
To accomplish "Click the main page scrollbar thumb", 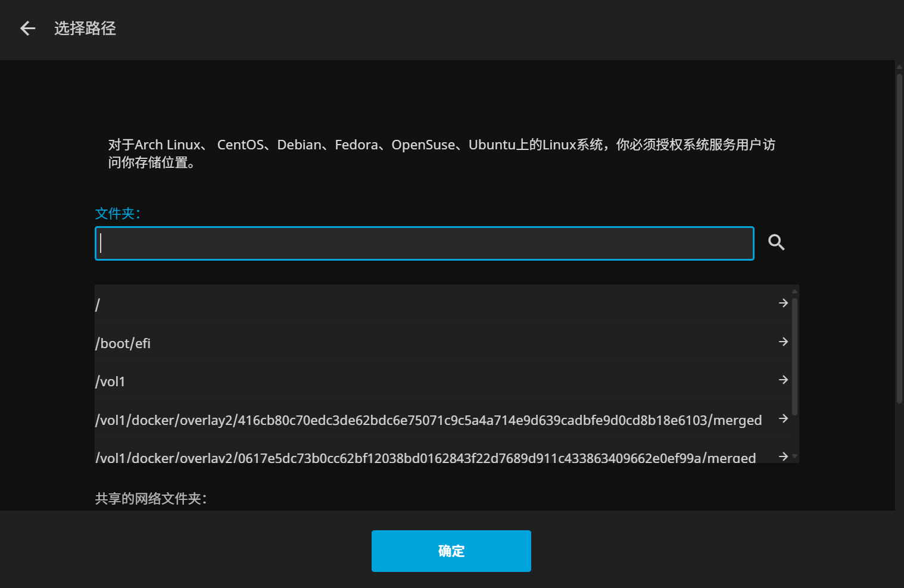I will 899,238.
